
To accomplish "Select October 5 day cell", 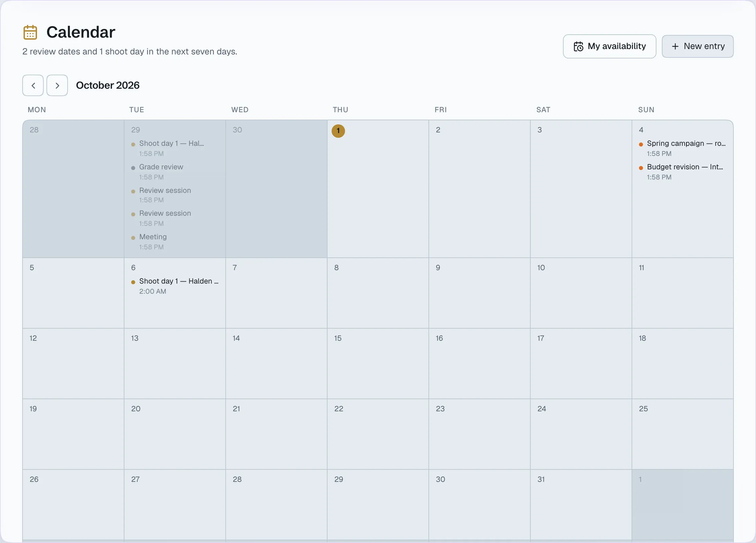I will pyautogui.click(x=73, y=293).
